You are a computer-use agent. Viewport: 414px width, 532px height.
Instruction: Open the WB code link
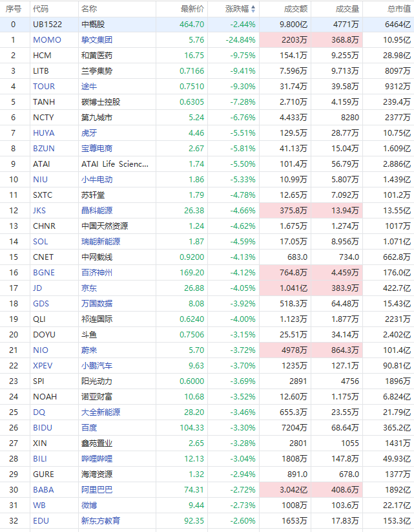click(39, 505)
